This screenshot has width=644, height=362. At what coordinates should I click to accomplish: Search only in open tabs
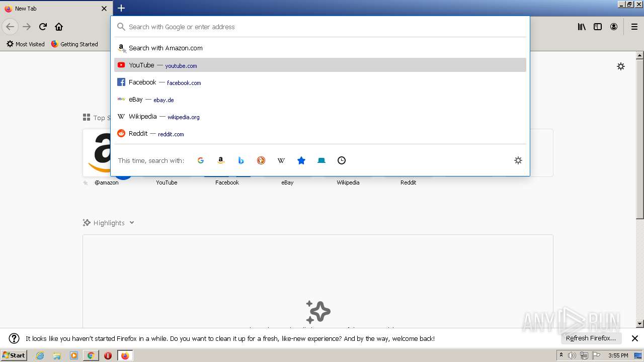tap(321, 160)
